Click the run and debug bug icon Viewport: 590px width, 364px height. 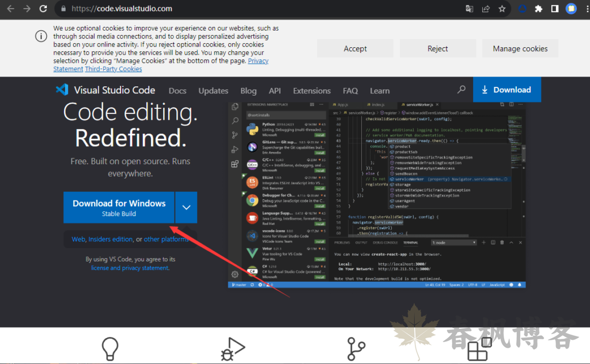233,348
